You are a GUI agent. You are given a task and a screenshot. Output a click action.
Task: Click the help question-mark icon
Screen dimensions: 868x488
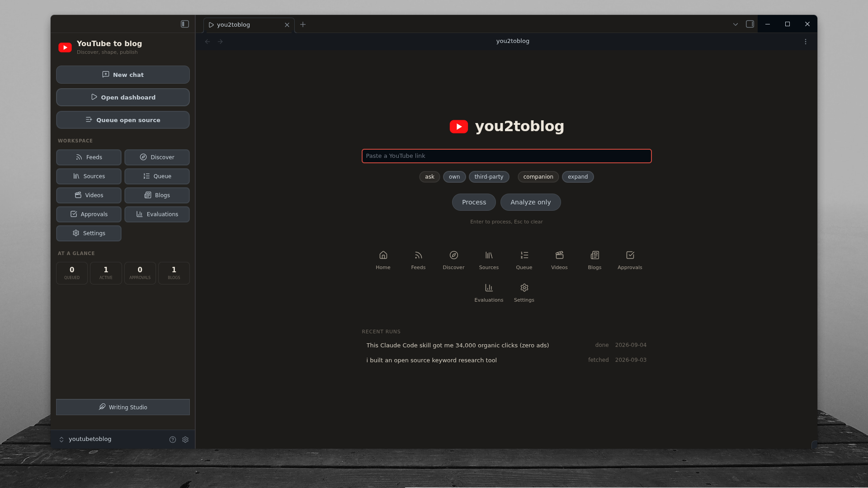pyautogui.click(x=173, y=440)
